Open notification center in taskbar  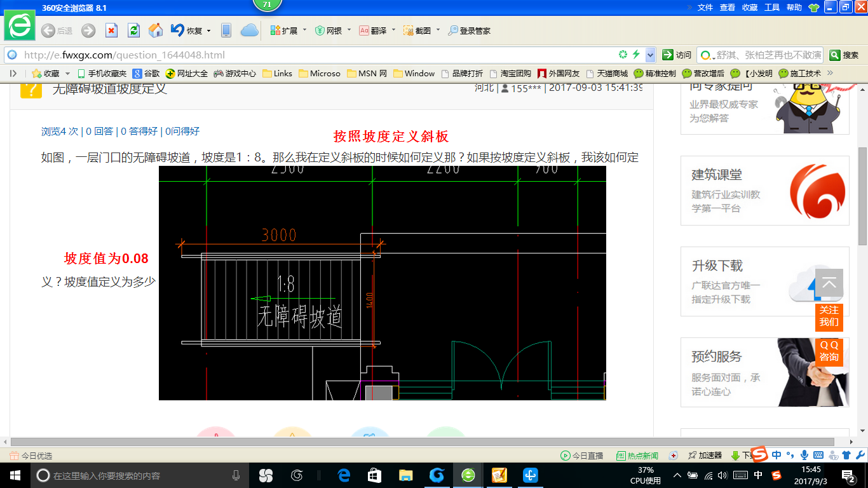(848, 475)
